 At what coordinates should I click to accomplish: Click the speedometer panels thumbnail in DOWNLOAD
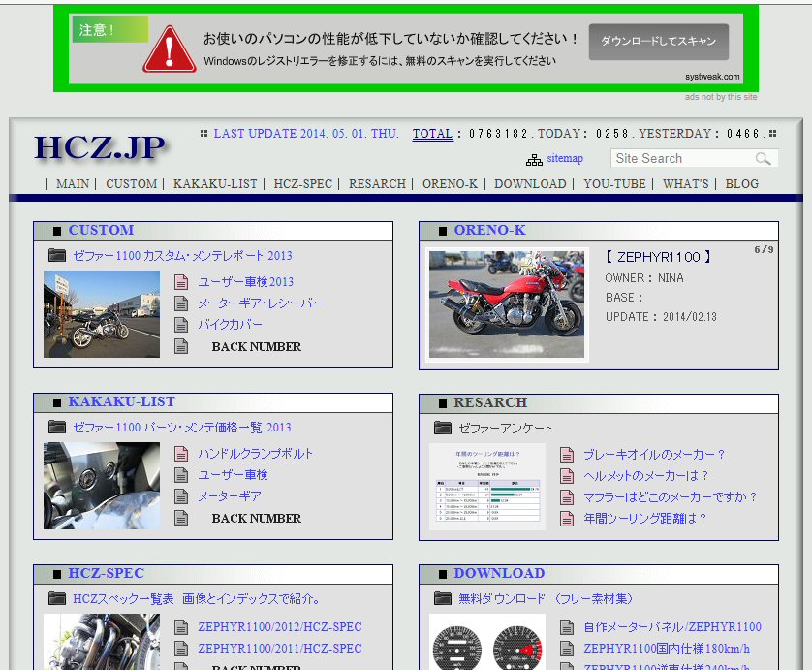(487, 642)
